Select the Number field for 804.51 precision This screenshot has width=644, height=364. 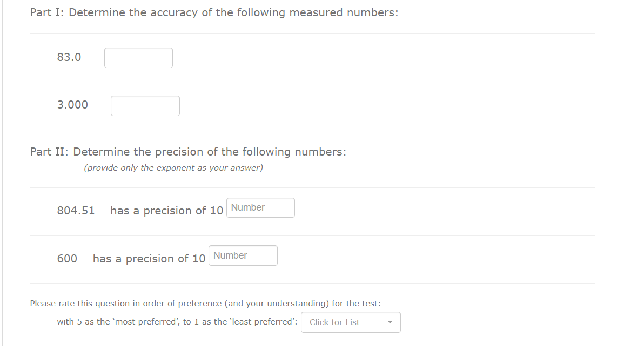click(x=260, y=207)
